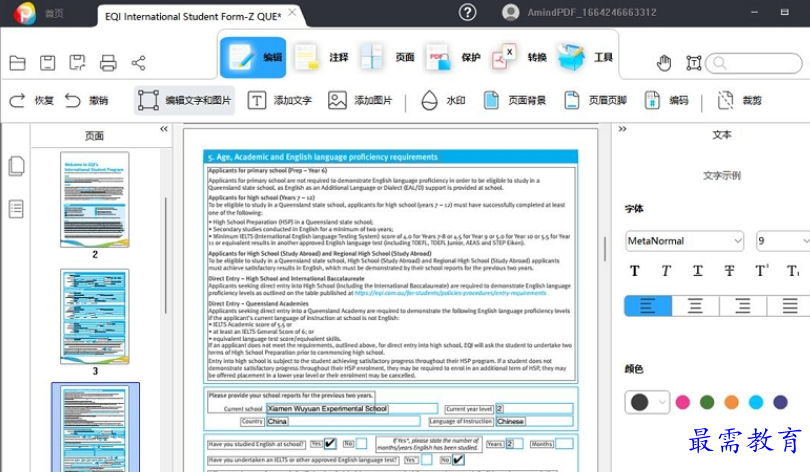This screenshot has height=472, width=810.
Task: Collapse the left pages panel
Action: tap(164, 129)
